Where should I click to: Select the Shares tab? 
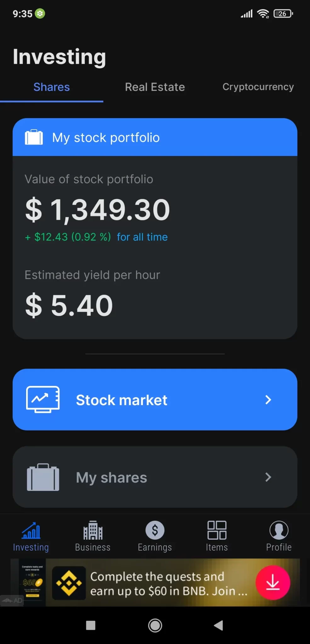click(52, 87)
